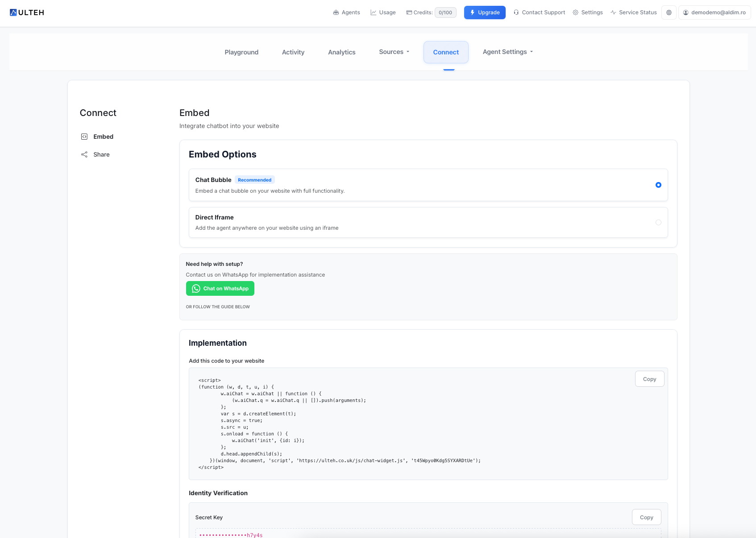Open the language globe selector

click(x=669, y=12)
